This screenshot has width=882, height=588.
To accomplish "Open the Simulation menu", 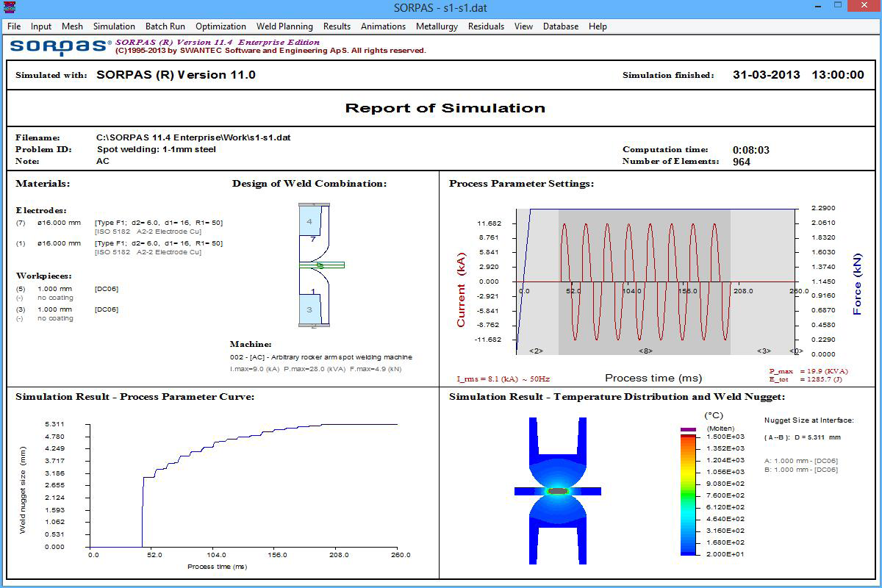I will (x=114, y=26).
